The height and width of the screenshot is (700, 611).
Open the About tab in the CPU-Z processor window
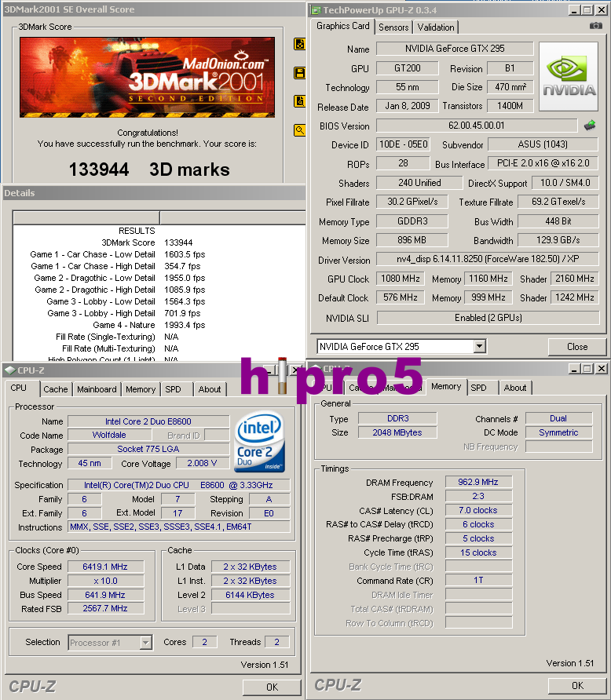210,389
